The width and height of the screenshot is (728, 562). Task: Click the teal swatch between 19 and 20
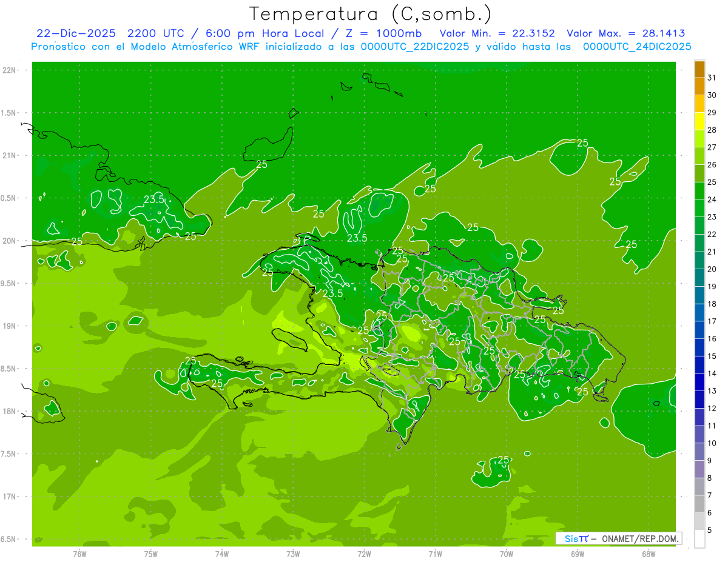[699, 278]
